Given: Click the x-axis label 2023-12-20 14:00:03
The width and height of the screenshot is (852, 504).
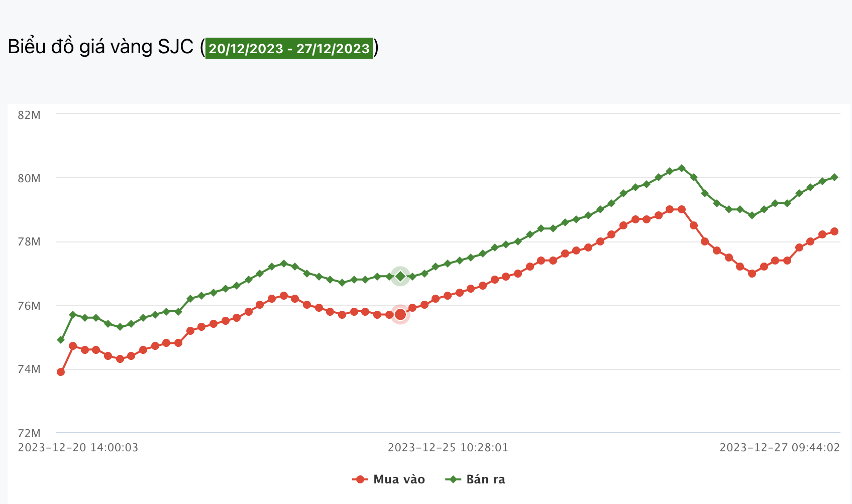Looking at the screenshot, I should 78,447.
